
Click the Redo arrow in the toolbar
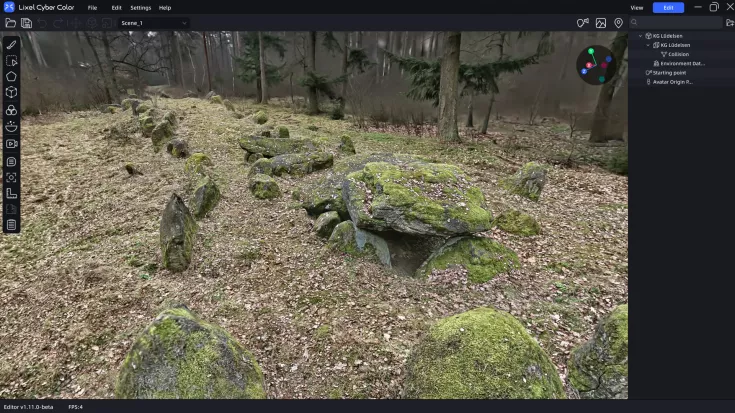pyautogui.click(x=58, y=23)
